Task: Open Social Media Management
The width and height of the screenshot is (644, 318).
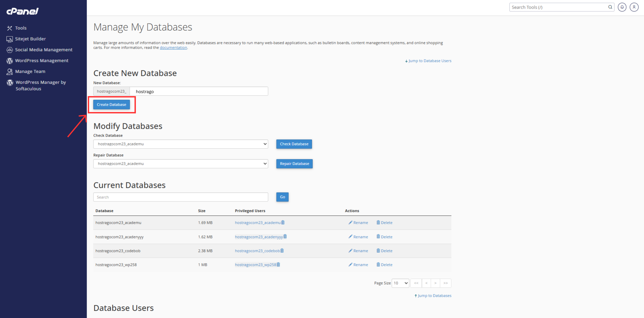Action: tap(39, 50)
